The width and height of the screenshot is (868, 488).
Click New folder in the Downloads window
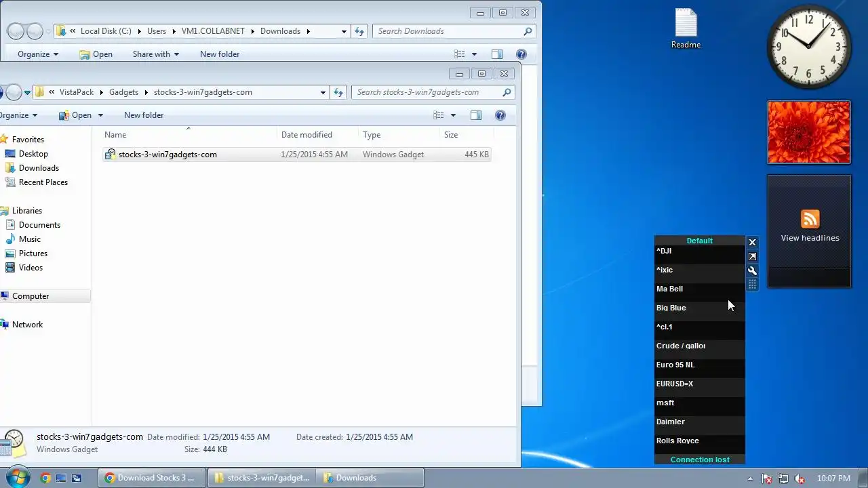click(220, 54)
